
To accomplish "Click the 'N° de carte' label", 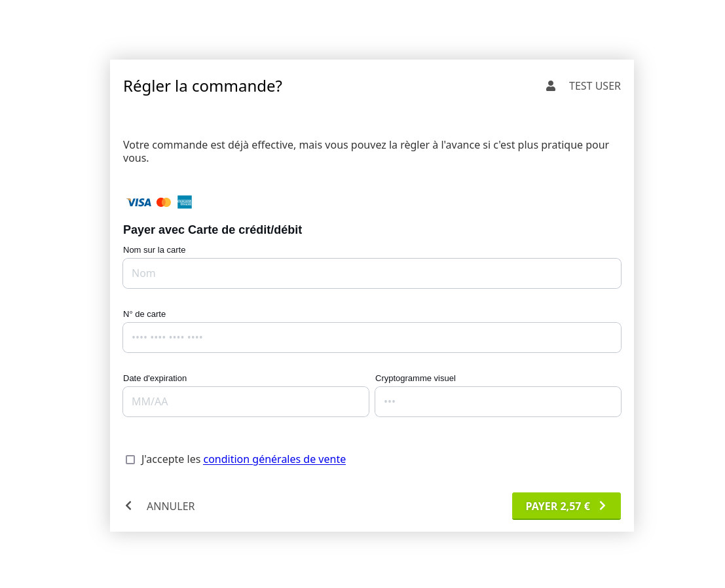I will click(145, 314).
